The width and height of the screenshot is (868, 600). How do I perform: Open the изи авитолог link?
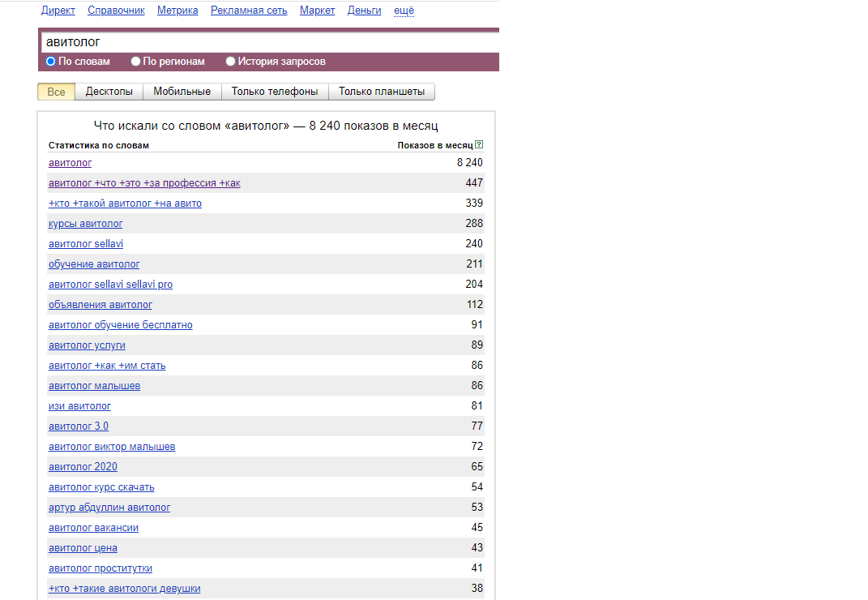79,406
